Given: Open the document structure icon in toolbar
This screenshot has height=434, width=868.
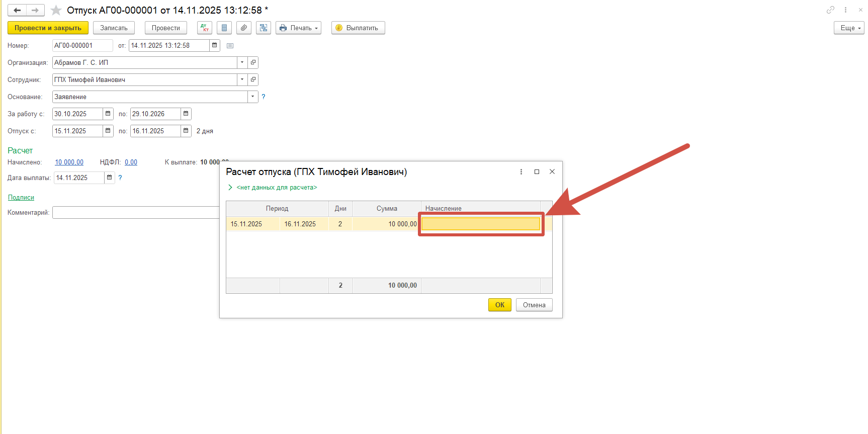Looking at the screenshot, I should pos(264,28).
